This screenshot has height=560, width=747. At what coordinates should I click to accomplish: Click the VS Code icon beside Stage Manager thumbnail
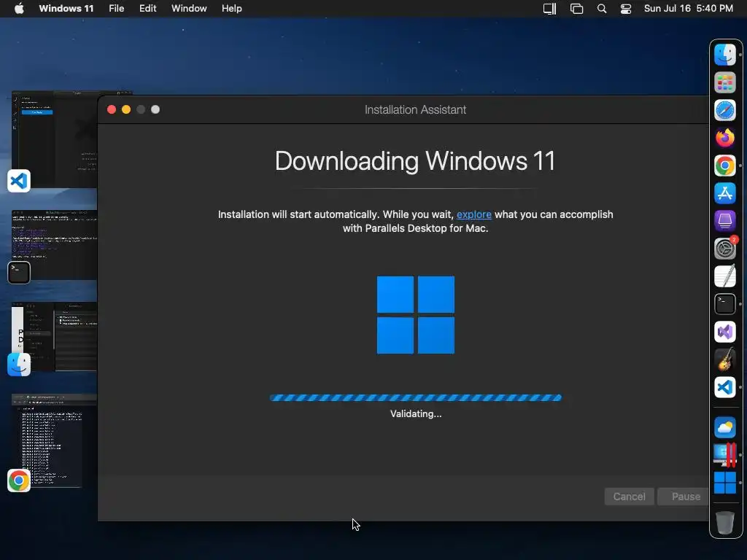[18, 181]
